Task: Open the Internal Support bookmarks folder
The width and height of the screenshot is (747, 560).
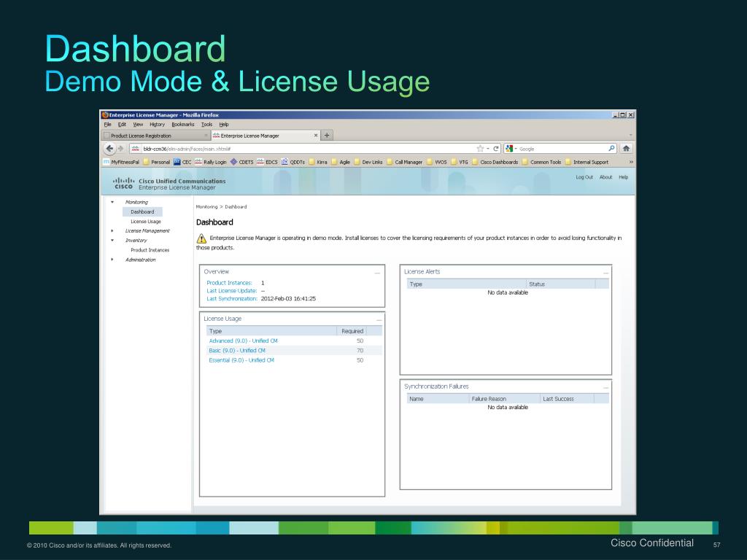Action: 587,162
